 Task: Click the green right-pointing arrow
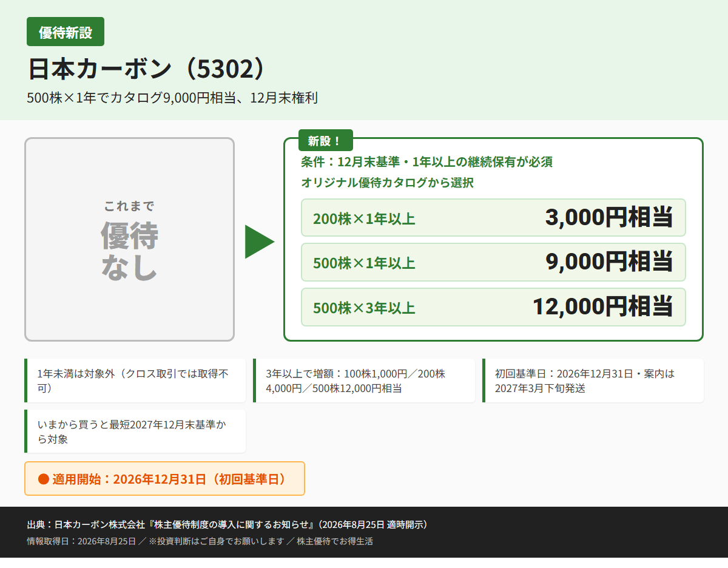tap(260, 242)
